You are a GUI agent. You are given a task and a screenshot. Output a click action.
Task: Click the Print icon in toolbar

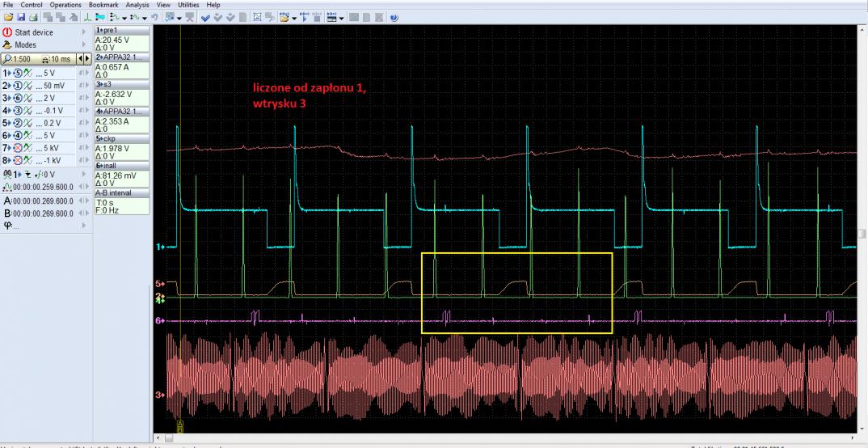click(34, 17)
